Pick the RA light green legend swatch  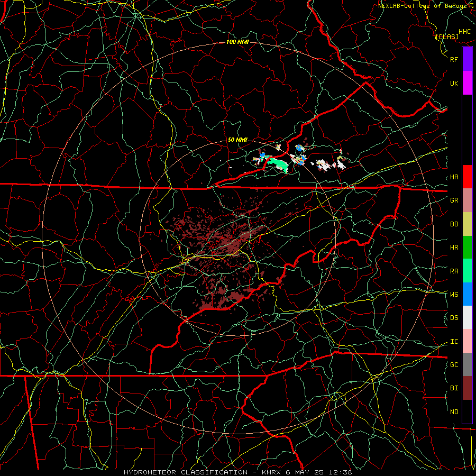coord(467,271)
